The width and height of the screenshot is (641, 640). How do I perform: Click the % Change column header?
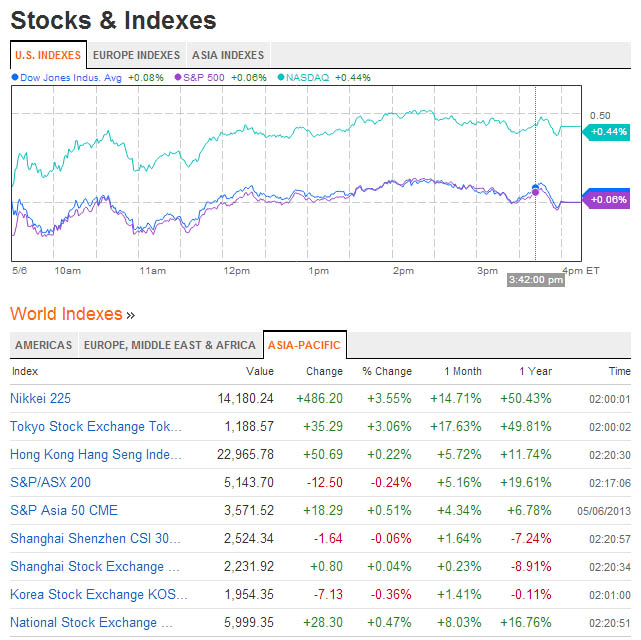(x=386, y=371)
